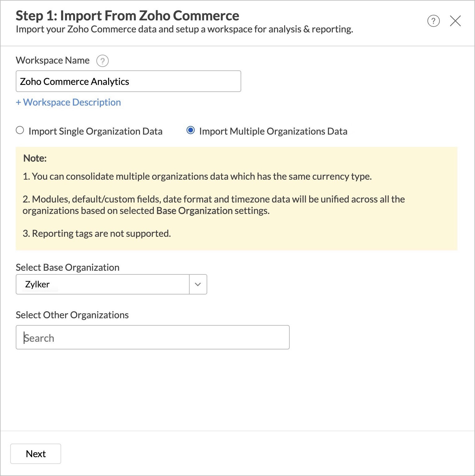This screenshot has width=475, height=476.
Task: Click the 'Workspace Name' field label
Action: point(53,61)
